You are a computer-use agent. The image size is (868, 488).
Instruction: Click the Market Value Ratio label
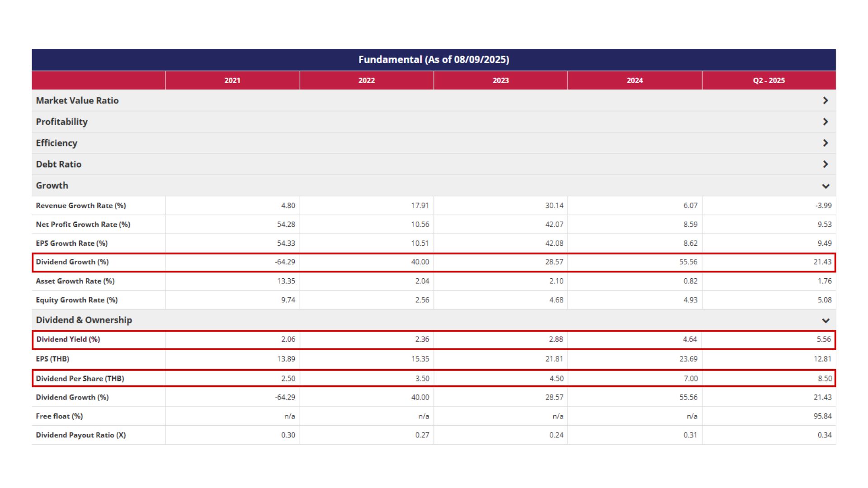coord(77,100)
